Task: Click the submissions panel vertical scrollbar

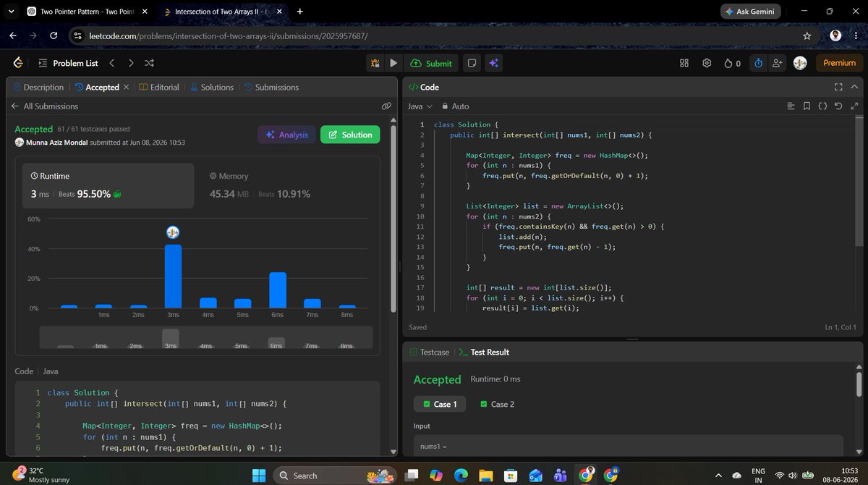Action: (393, 217)
